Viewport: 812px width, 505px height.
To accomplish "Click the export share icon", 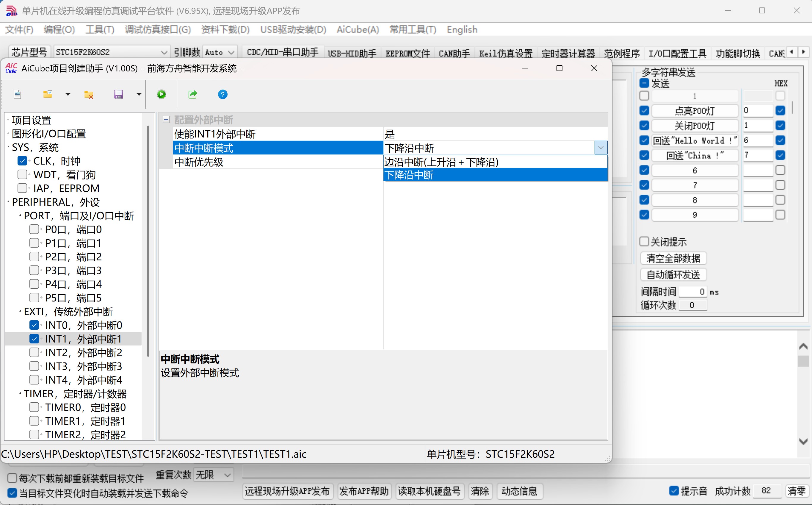I will click(x=193, y=95).
